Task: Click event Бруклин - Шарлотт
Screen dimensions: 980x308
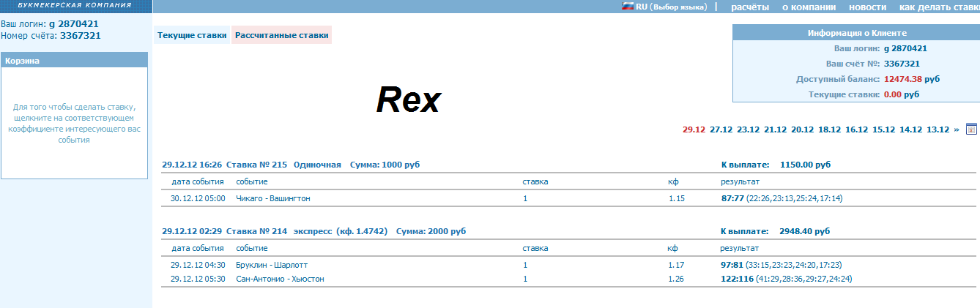Action: [273, 265]
